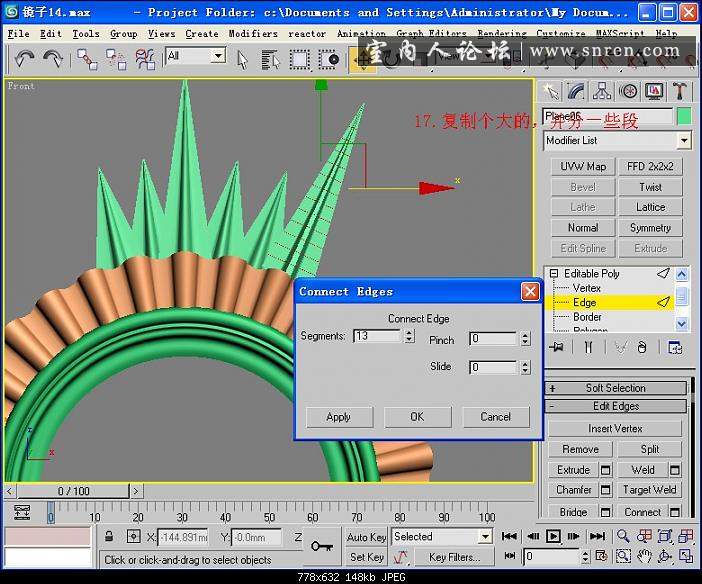The image size is (702, 584).
Task: Click the Redo arrow in toolbar
Action: click(53, 58)
